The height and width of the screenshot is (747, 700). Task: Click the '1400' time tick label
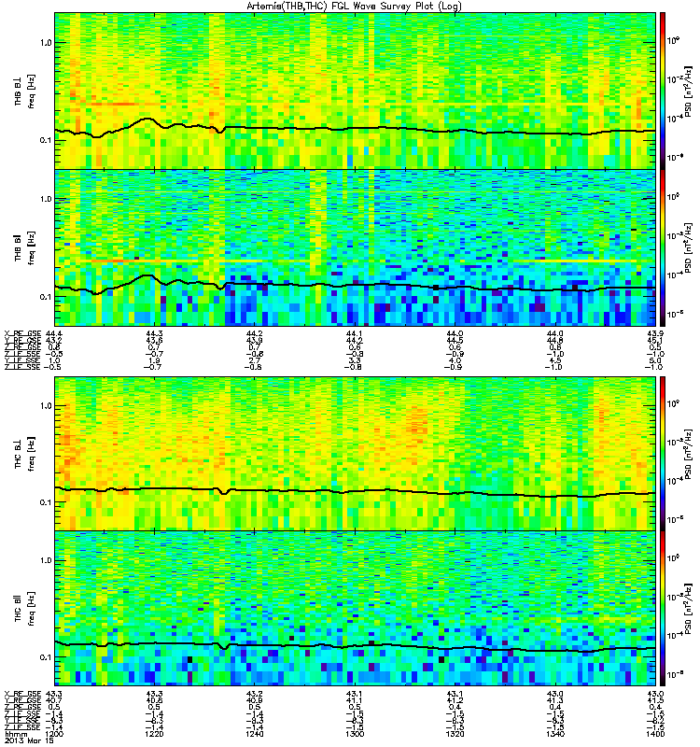655,734
